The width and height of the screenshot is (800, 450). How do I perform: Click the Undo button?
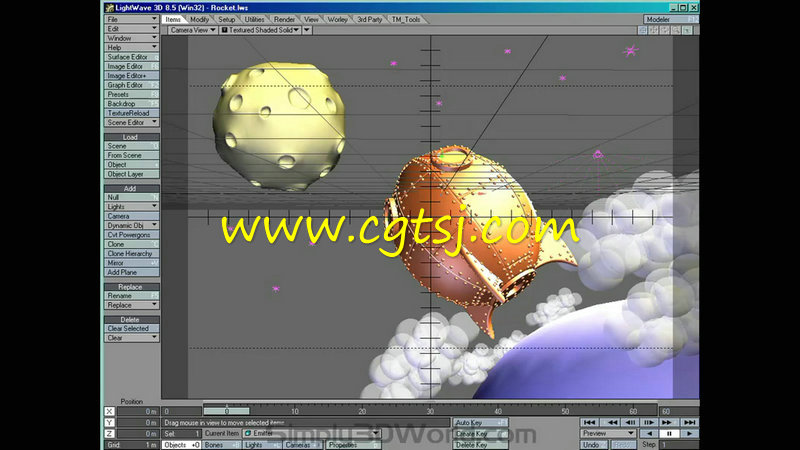[x=593, y=445]
